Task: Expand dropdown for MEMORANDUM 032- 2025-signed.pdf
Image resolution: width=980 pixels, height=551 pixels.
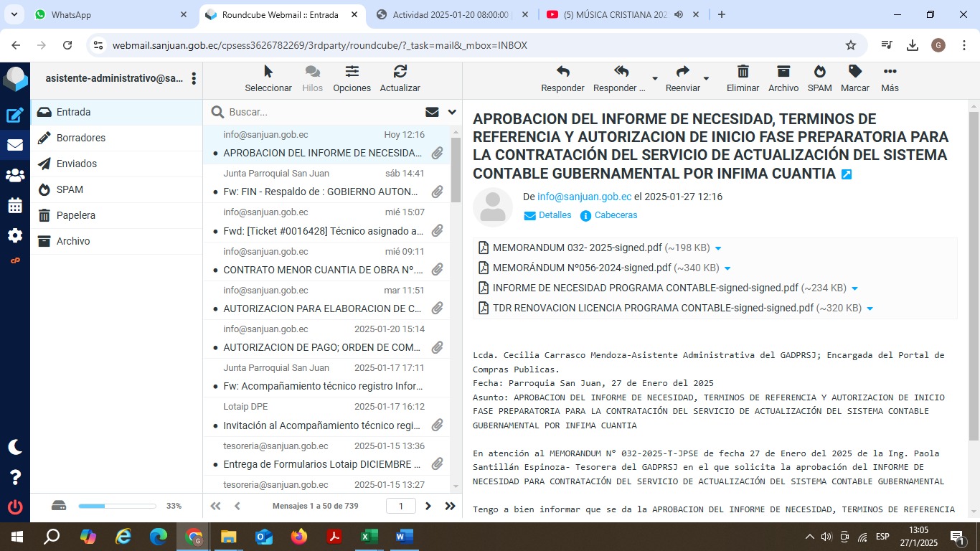Action: [718, 248]
